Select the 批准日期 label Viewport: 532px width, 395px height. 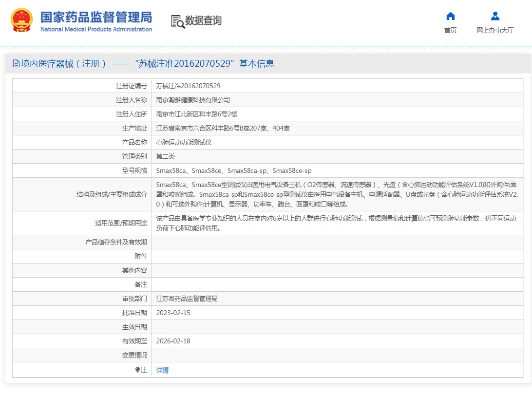coord(134,313)
